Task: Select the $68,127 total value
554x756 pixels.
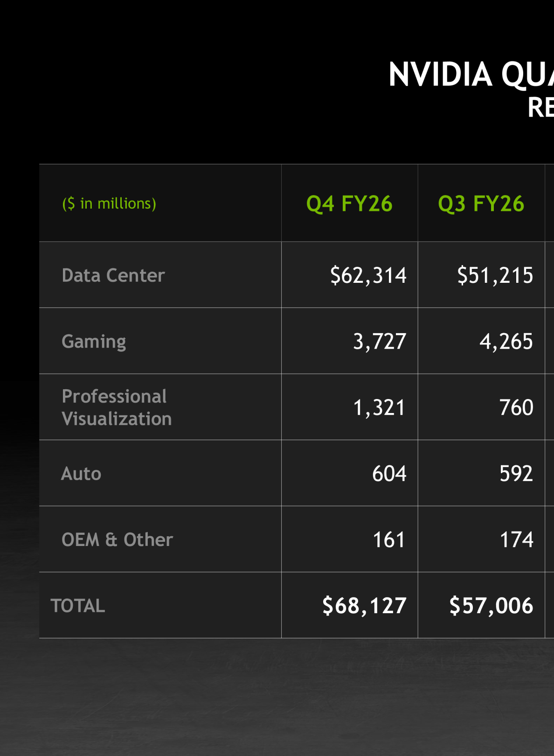Action: 364,606
